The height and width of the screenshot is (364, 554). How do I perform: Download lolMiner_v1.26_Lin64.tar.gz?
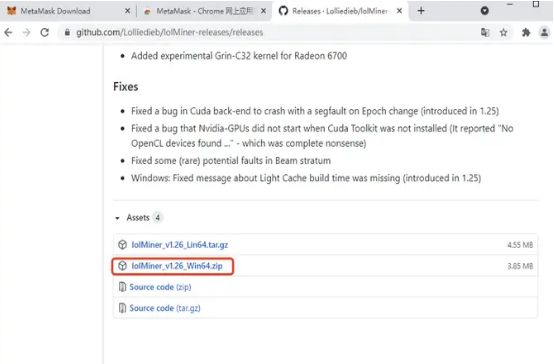pyautogui.click(x=179, y=245)
